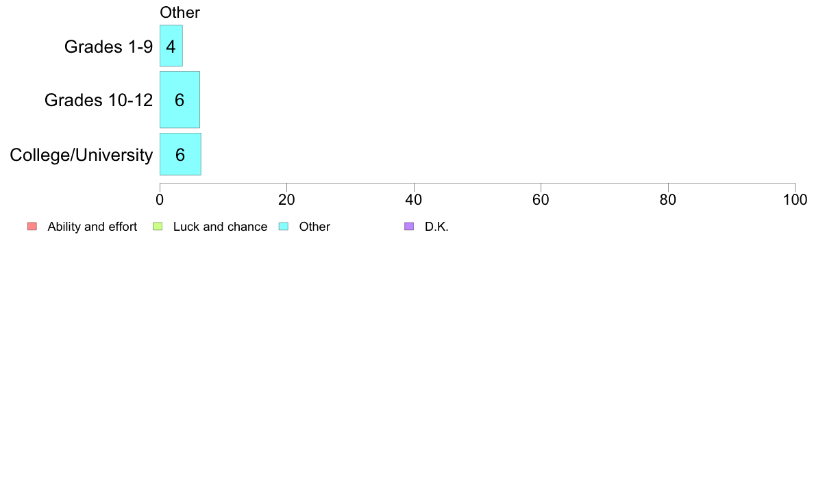Screen dimensions: 814x504
Task: Select the "Luck and chance" legend label
Action: tap(220, 227)
